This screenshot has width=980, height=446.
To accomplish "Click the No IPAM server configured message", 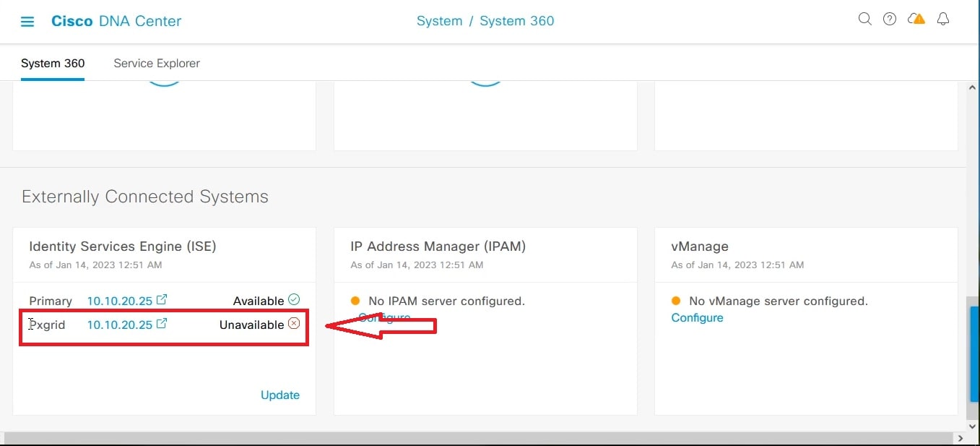I will (x=447, y=301).
